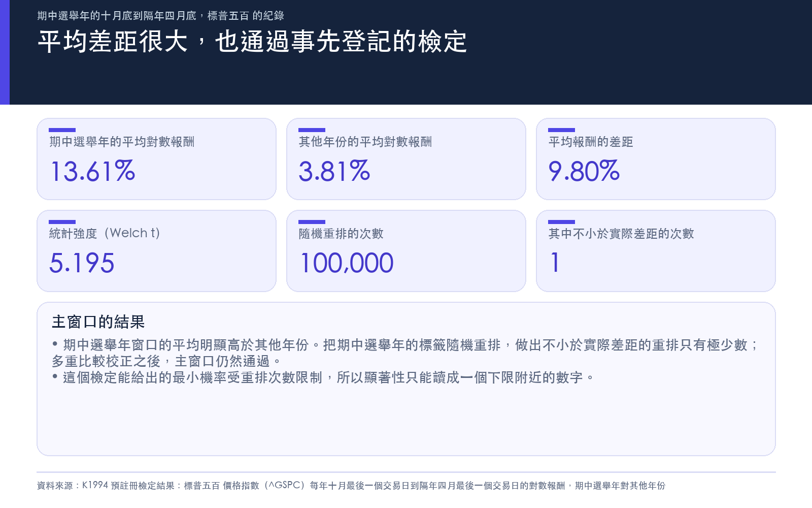812x508 pixels.
Task: Click the label 期中選舉年的平均對數報酬
Action: [122, 142]
